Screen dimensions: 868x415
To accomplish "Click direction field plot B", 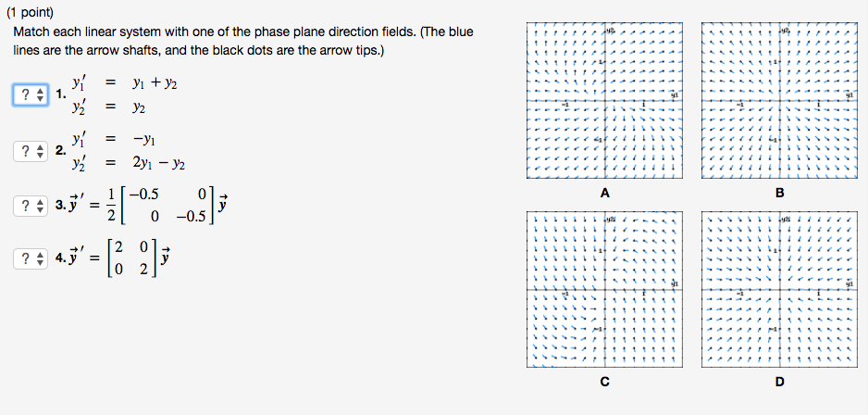I will pyautogui.click(x=779, y=100).
